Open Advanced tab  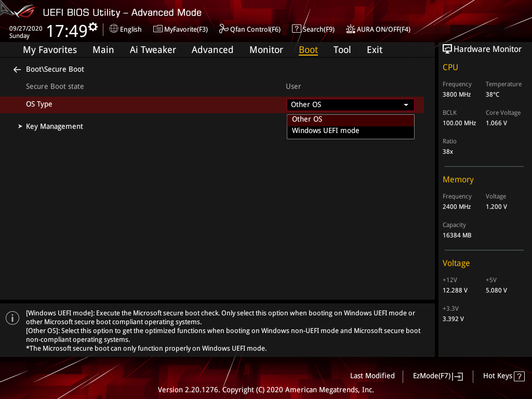[x=212, y=50]
